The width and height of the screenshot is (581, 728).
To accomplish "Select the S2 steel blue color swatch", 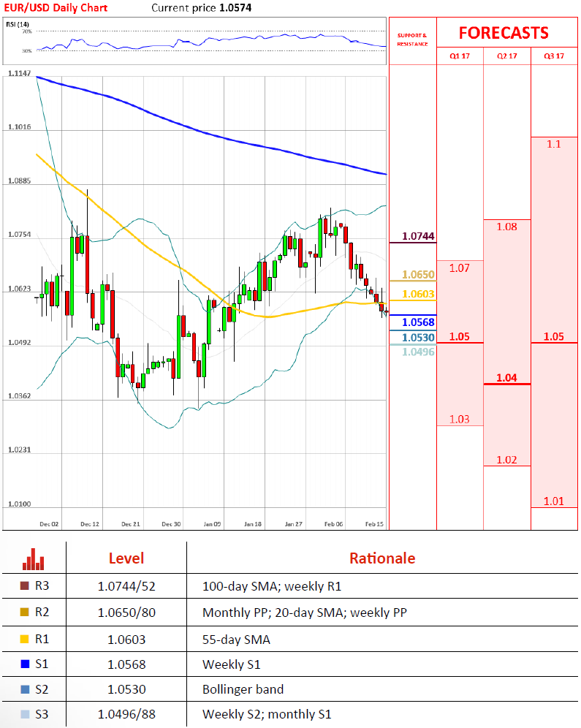I will pyautogui.click(x=25, y=689).
